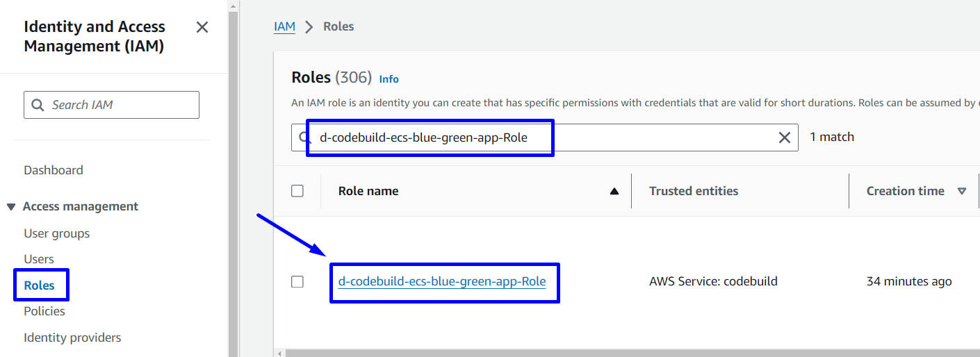Open the IAM Dashboard
980x357 pixels.
53,170
